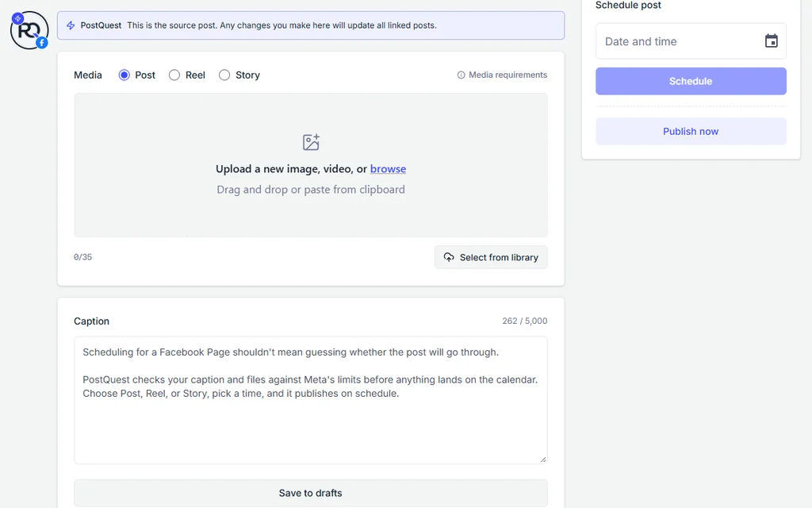
Task: Click caption line starting 'PostQuest checks your caption'
Action: [x=310, y=380]
